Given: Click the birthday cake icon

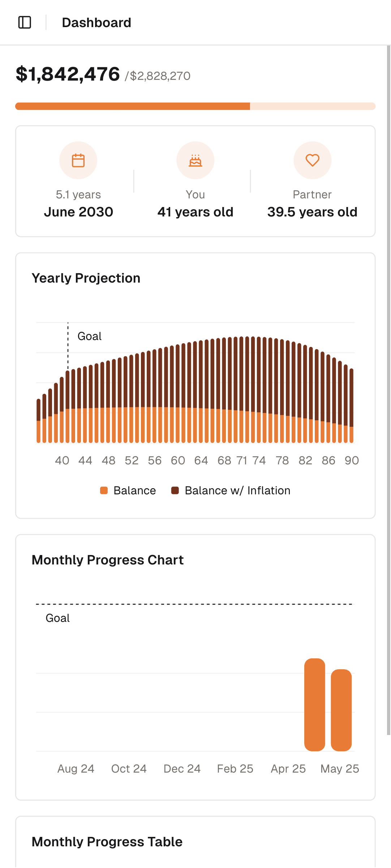Looking at the screenshot, I should pos(195,160).
